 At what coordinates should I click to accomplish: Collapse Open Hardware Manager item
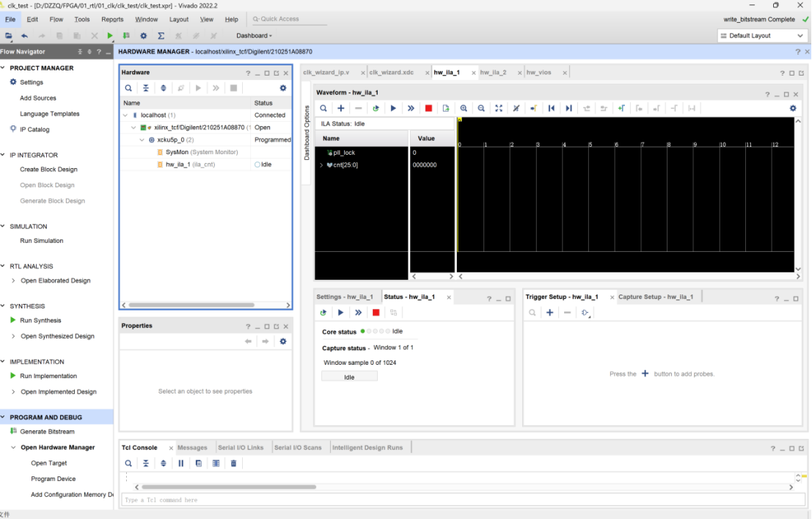coord(13,448)
